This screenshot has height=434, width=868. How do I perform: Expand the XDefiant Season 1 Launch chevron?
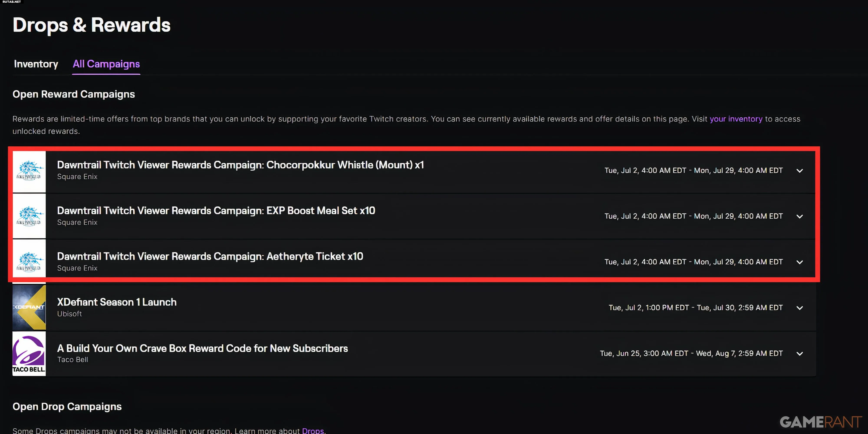coord(800,308)
